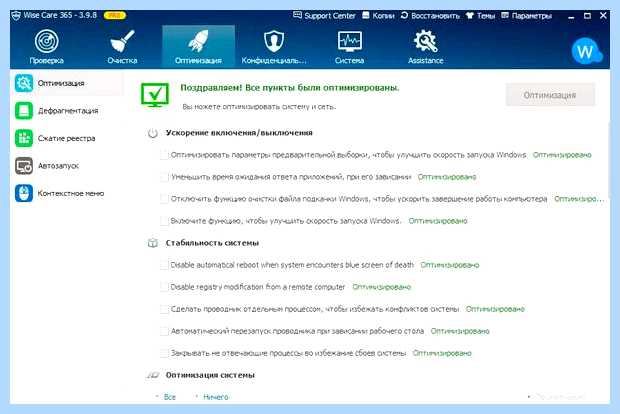The height and width of the screenshot is (414, 620).
Task: Toggle checkbox Включите функцию скорость запуска Windows
Action: point(164,221)
